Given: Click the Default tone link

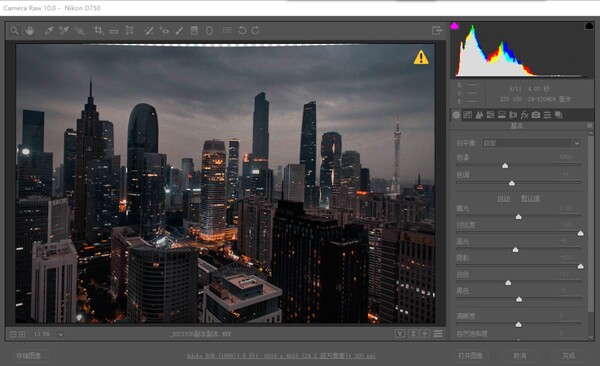Looking at the screenshot, I should (530, 198).
